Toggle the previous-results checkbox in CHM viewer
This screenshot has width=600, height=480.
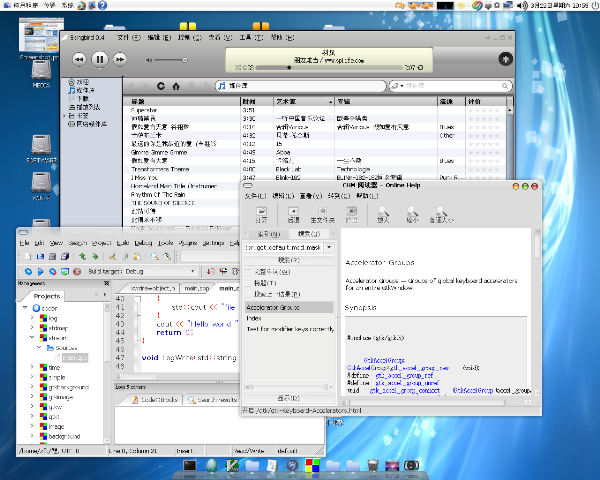coord(249,294)
